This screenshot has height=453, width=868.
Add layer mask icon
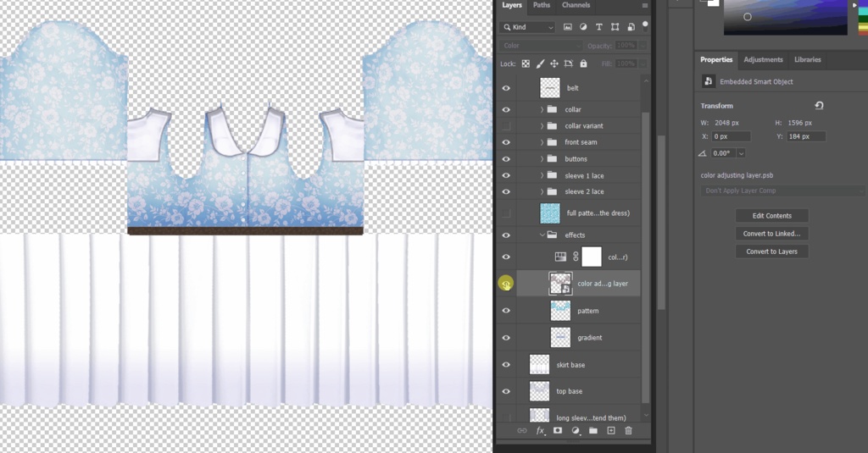coord(558,430)
